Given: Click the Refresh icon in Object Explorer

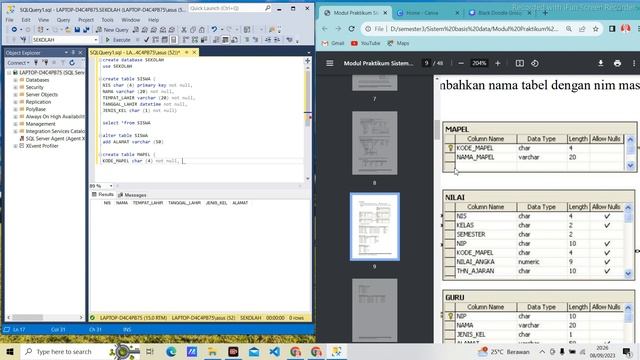Looking at the screenshot, I should (x=72, y=63).
